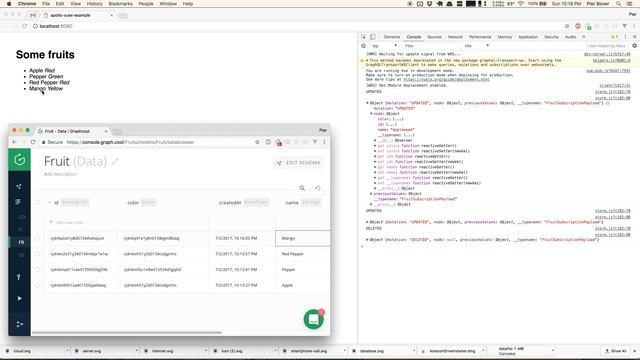The image size is (640, 360).
Task: Click 'Add description' under Fruit heading
Action: coord(60,174)
